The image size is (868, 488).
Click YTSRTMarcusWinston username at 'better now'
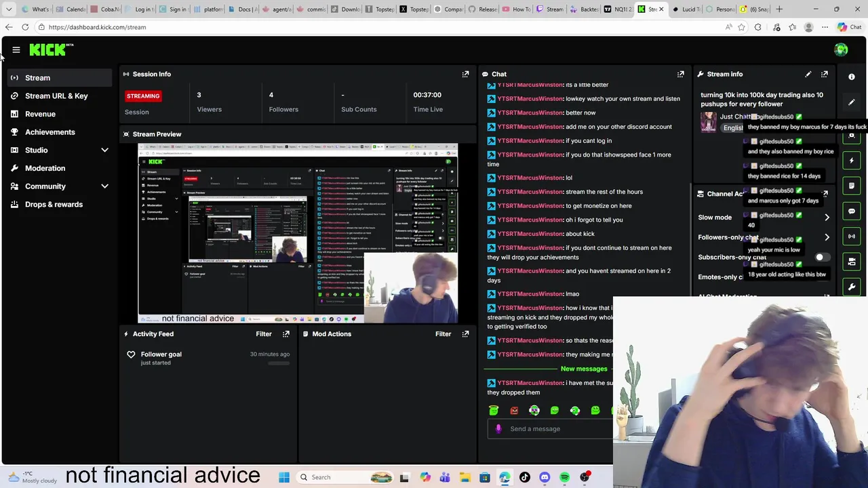point(530,113)
